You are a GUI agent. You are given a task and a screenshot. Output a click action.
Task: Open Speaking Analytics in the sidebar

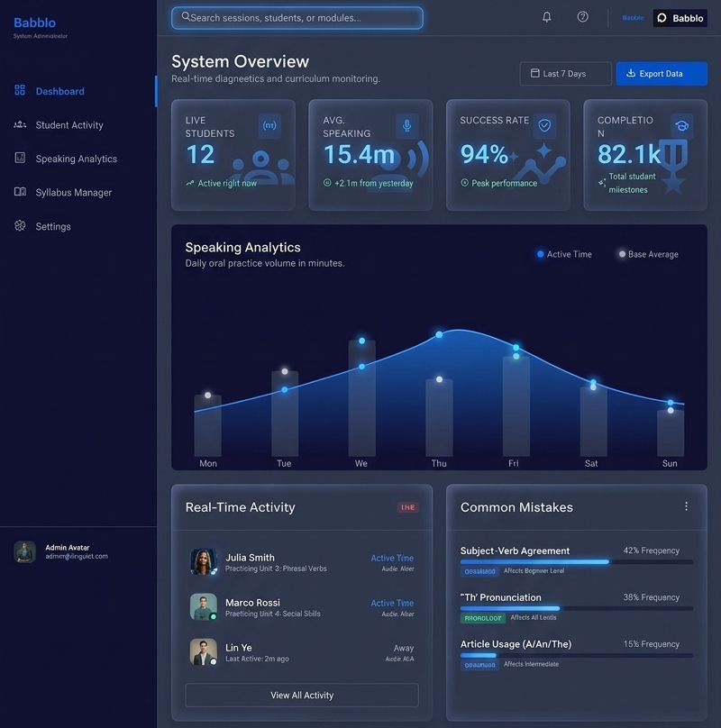coord(78,159)
